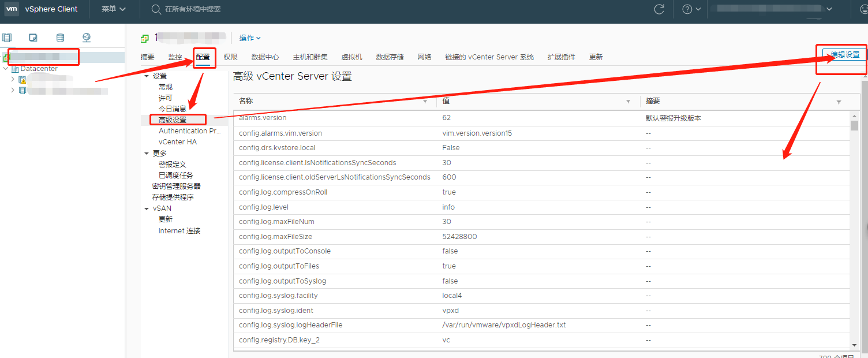The width and height of the screenshot is (868, 358).
Task: Select 今日消息 in settings list
Action: [x=173, y=109]
